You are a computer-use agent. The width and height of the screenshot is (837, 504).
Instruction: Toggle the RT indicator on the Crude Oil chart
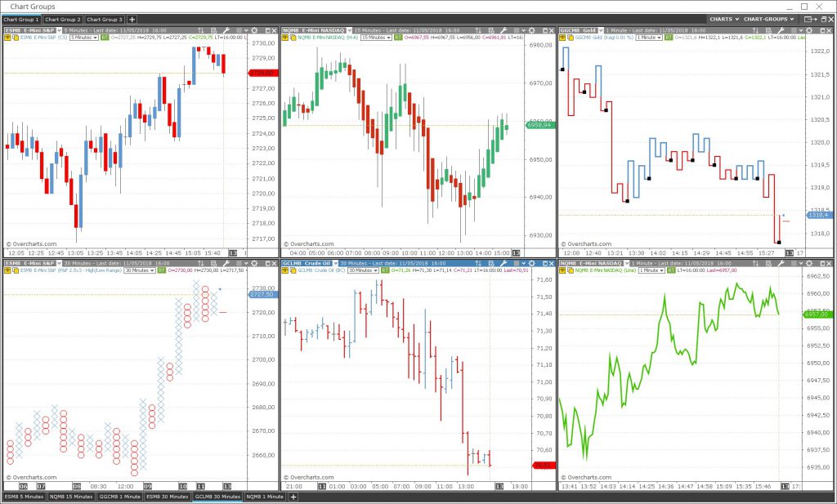click(384, 272)
